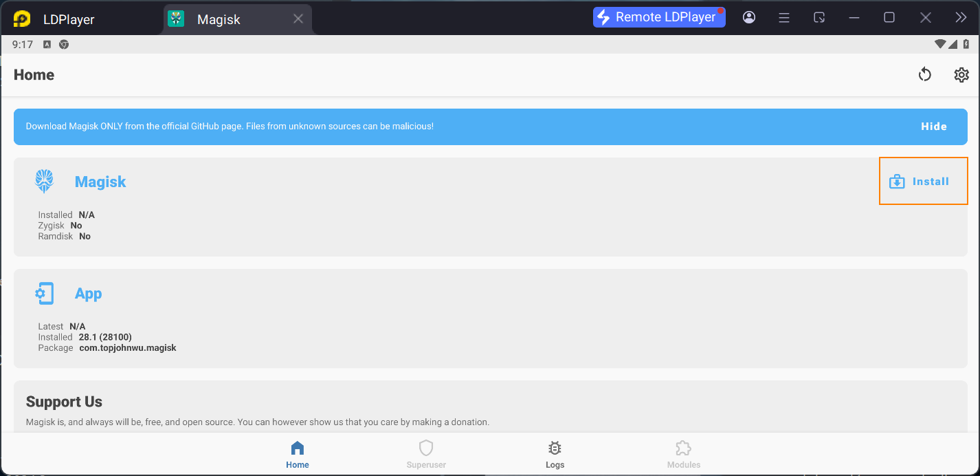Viewport: 980px width, 476px height.
Task: Click the Zygisk No status text
Action: pyautogui.click(x=60, y=226)
